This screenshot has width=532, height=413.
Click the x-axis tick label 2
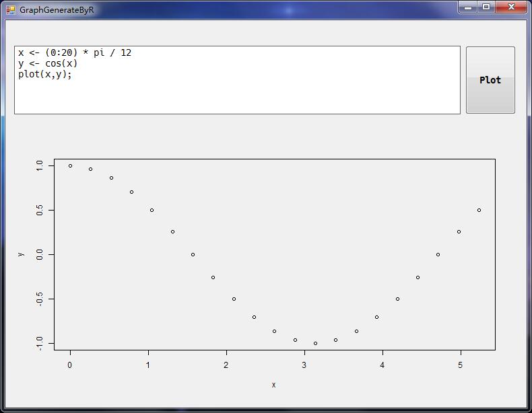coord(226,365)
